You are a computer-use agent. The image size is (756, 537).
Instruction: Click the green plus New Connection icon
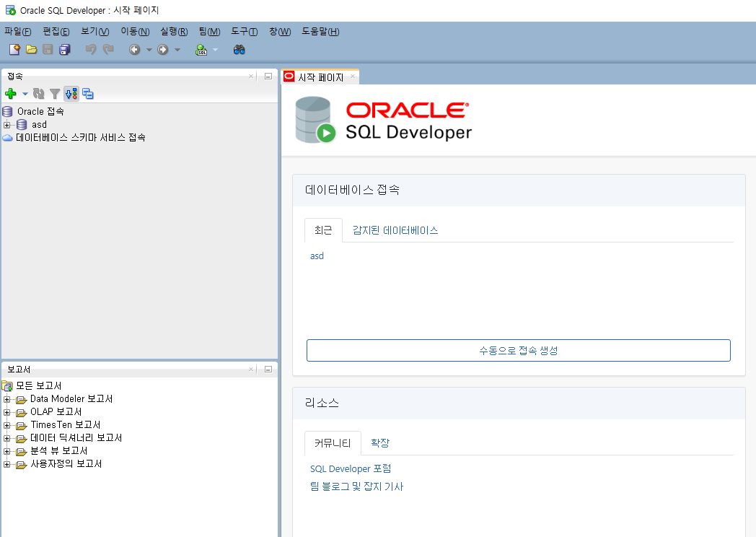pos(11,94)
